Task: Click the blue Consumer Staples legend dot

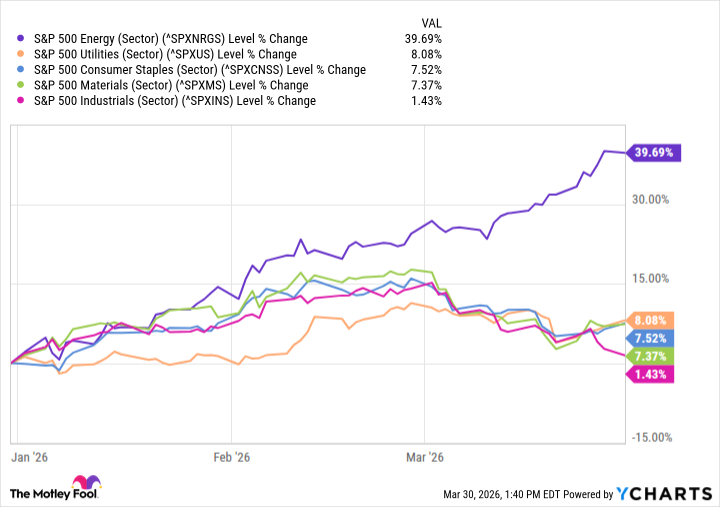Action: click(x=22, y=70)
